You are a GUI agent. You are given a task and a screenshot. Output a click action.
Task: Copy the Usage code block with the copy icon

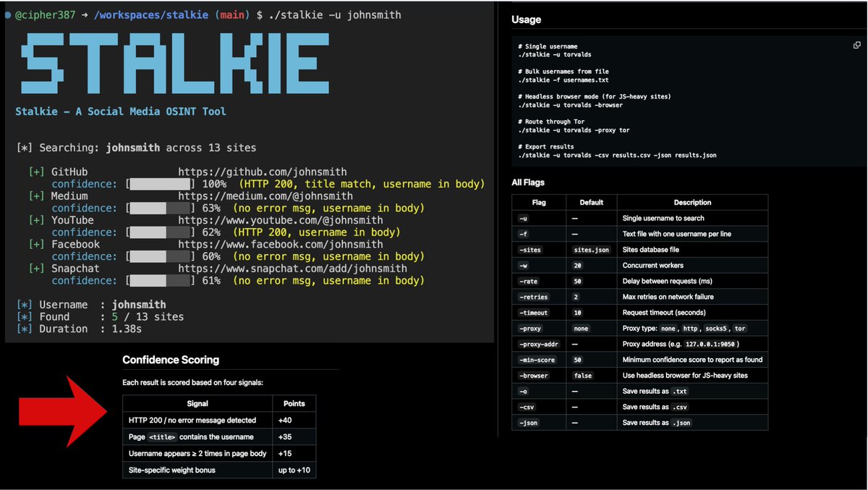tap(856, 45)
